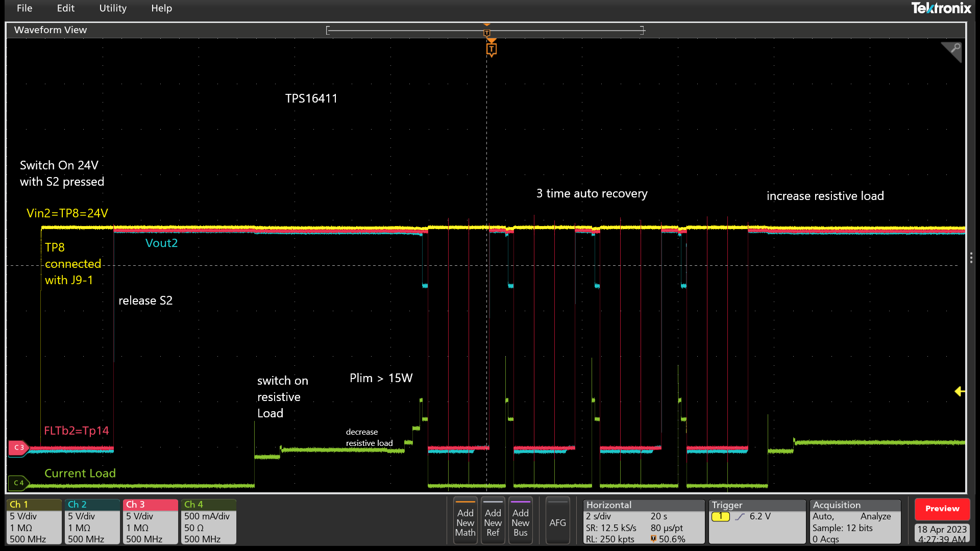Select the C4 channel ground handle
This screenshot has height=551, width=980.
[x=18, y=483]
